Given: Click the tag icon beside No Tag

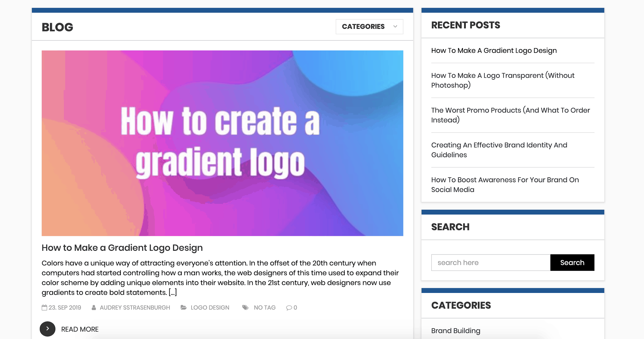Looking at the screenshot, I should (x=245, y=307).
